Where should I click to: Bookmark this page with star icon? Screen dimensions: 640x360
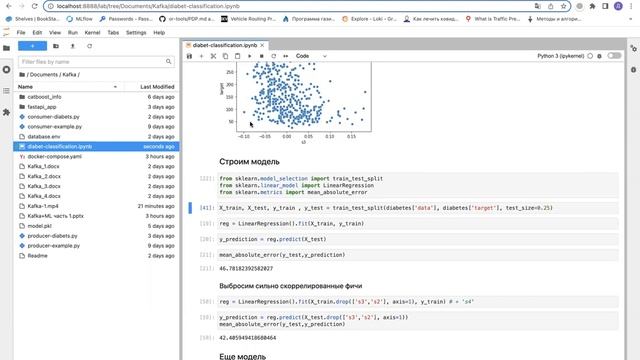563,6
